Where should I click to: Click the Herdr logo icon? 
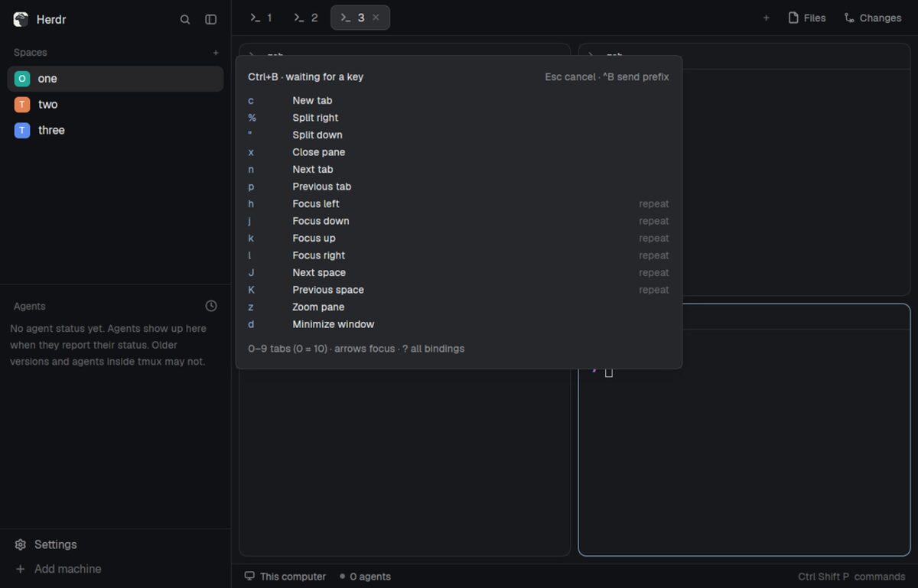pyautogui.click(x=21, y=19)
